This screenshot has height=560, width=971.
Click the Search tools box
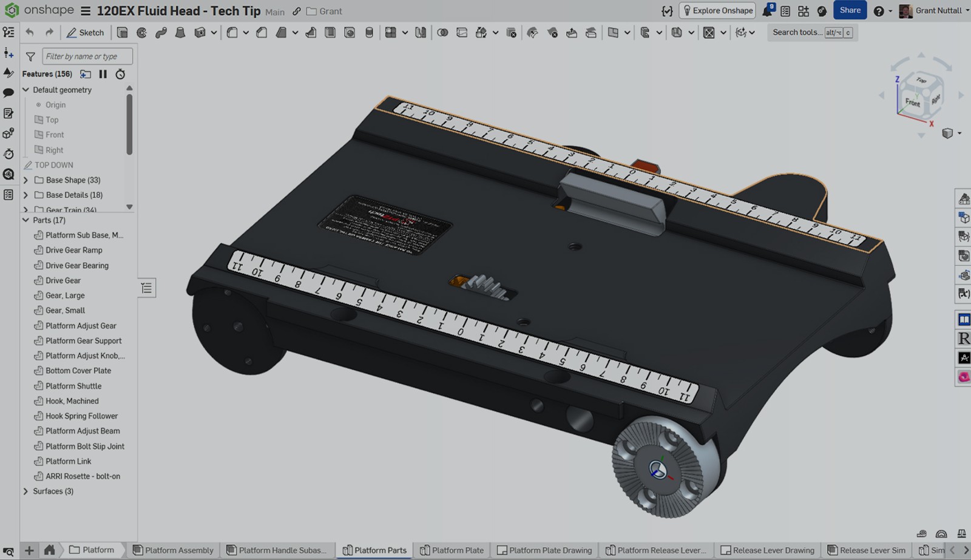coord(812,33)
